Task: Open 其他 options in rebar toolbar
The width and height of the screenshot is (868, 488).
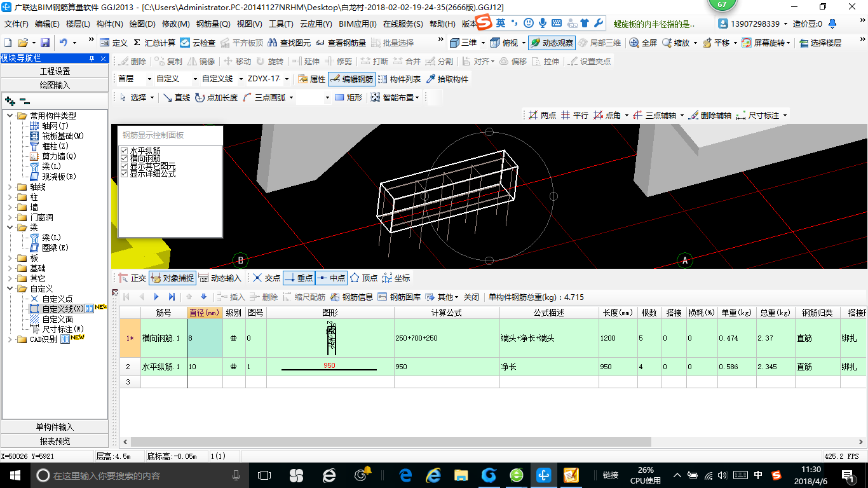Action: (442, 297)
